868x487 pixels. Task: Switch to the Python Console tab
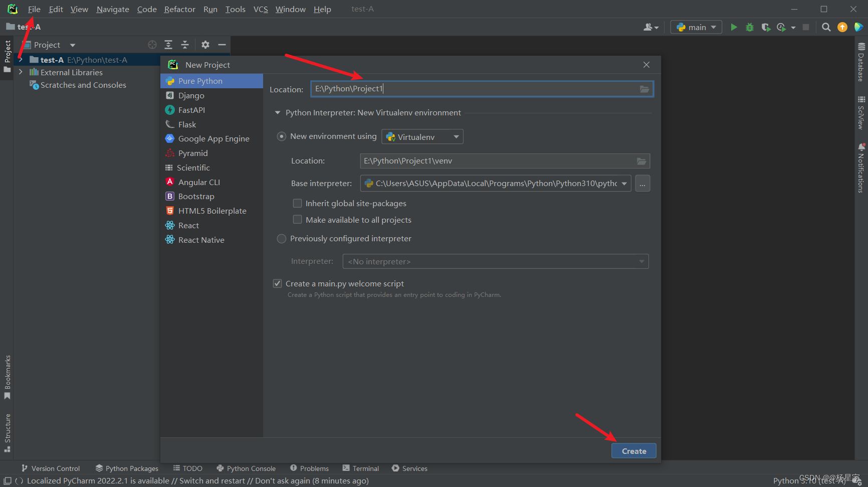tap(246, 468)
